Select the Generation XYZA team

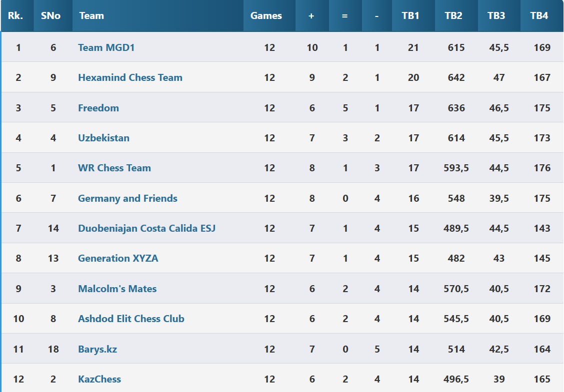[x=118, y=258]
